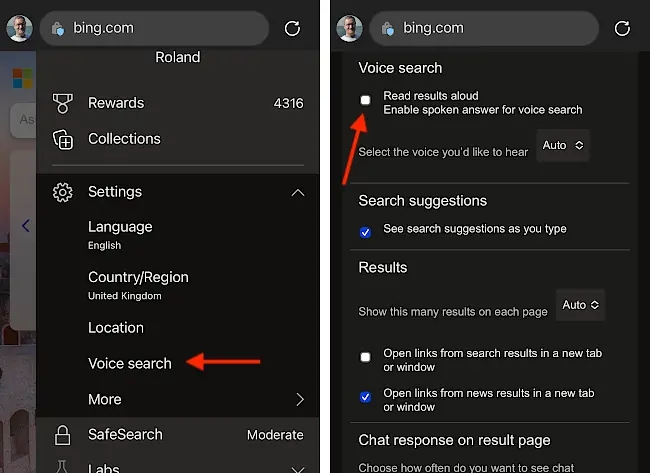Click the profile avatar in the right panel
Screen dimensions: 650x473
pos(349,29)
